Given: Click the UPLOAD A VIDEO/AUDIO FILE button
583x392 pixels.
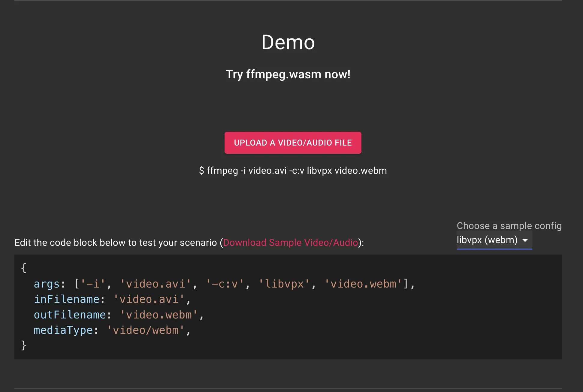Looking at the screenshot, I should 293,143.
